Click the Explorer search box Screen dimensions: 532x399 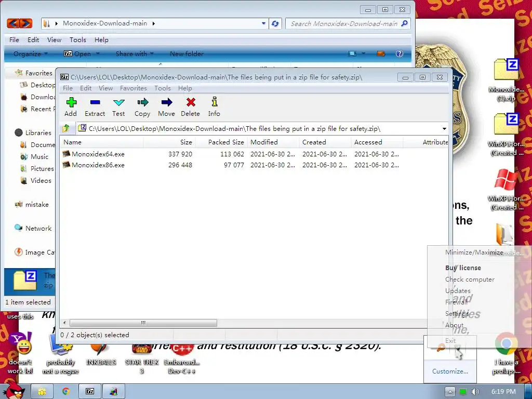tap(348, 23)
